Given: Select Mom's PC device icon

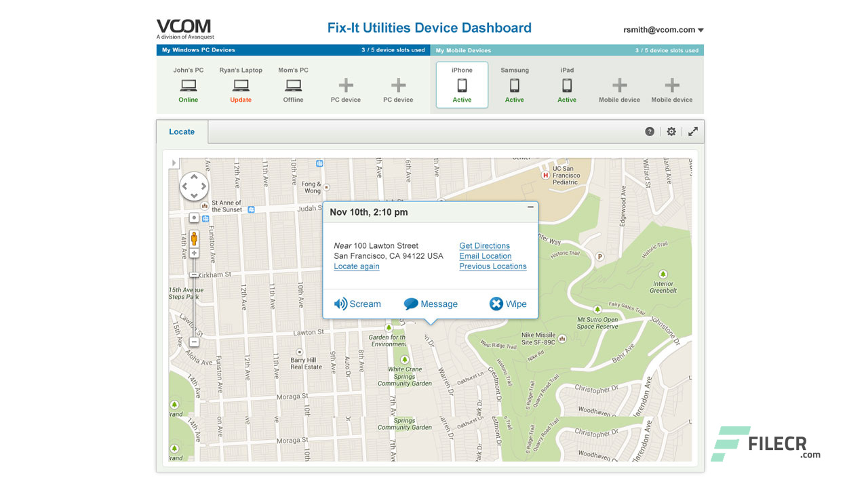Looking at the screenshot, I should pos(293,85).
